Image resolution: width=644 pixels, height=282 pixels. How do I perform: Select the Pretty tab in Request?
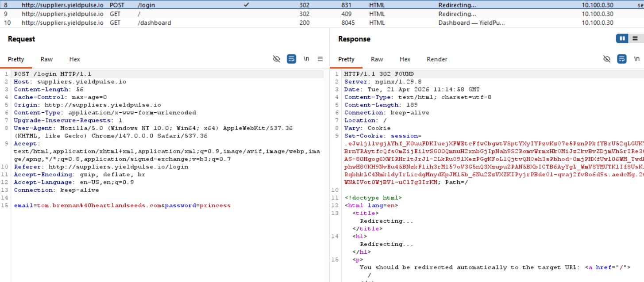(x=16, y=59)
